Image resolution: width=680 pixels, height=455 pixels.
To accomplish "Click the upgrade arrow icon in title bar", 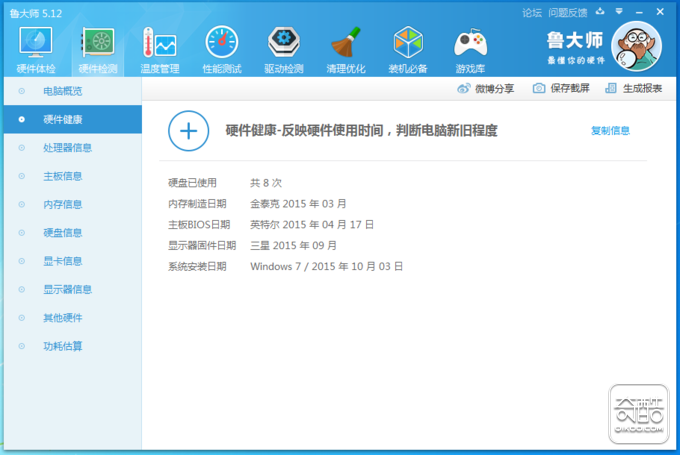I will pyautogui.click(x=600, y=12).
